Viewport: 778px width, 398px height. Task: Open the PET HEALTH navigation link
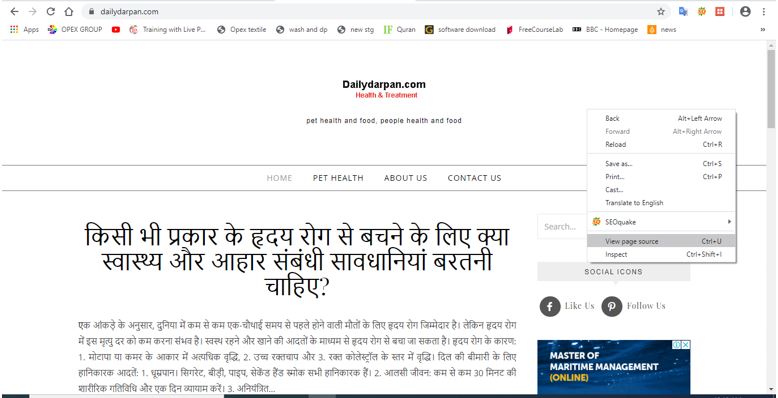[x=338, y=178]
